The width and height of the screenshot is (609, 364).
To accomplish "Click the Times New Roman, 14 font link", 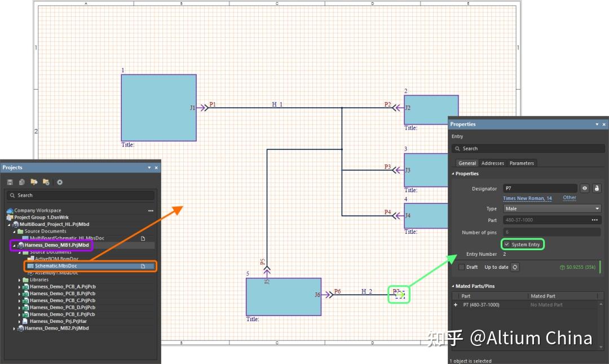I will (x=527, y=198).
